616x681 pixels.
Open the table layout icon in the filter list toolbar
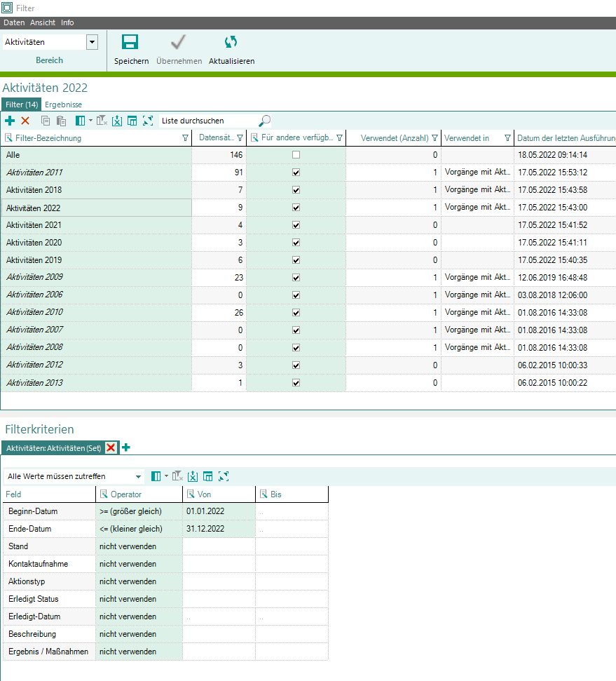point(132,121)
